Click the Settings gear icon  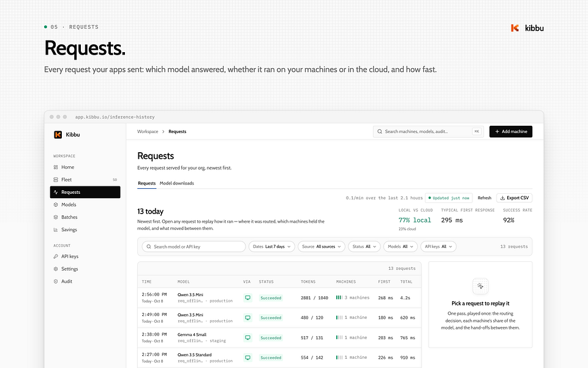click(56, 269)
